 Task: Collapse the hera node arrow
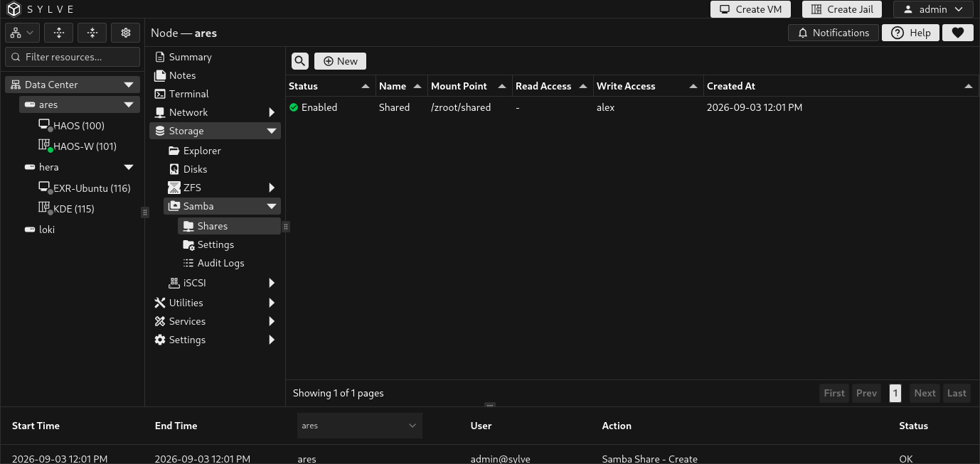click(129, 168)
